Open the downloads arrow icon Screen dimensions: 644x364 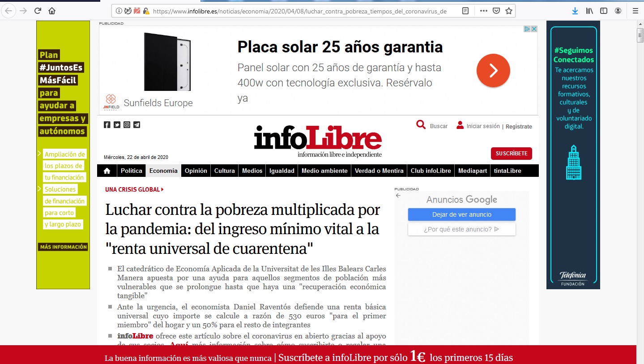tap(575, 11)
